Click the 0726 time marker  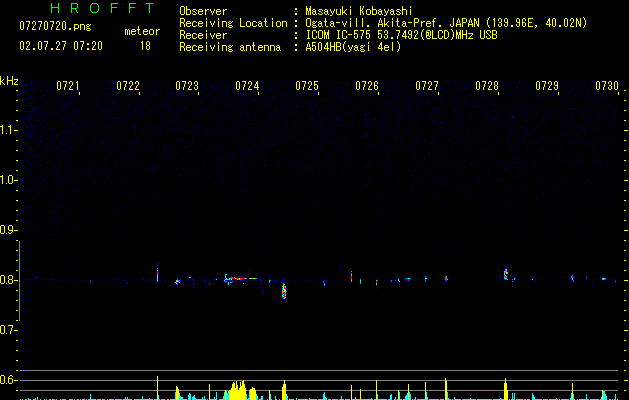click(367, 86)
